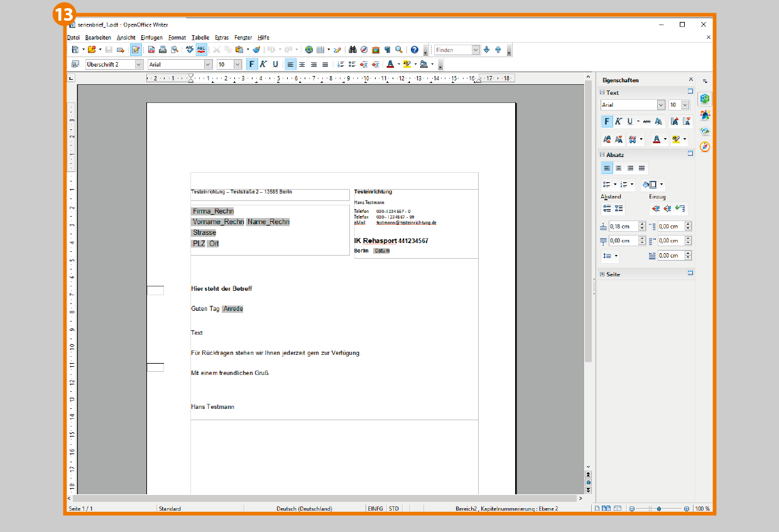
Task: Open sidebar Navigator compass tab
Action: [705, 147]
